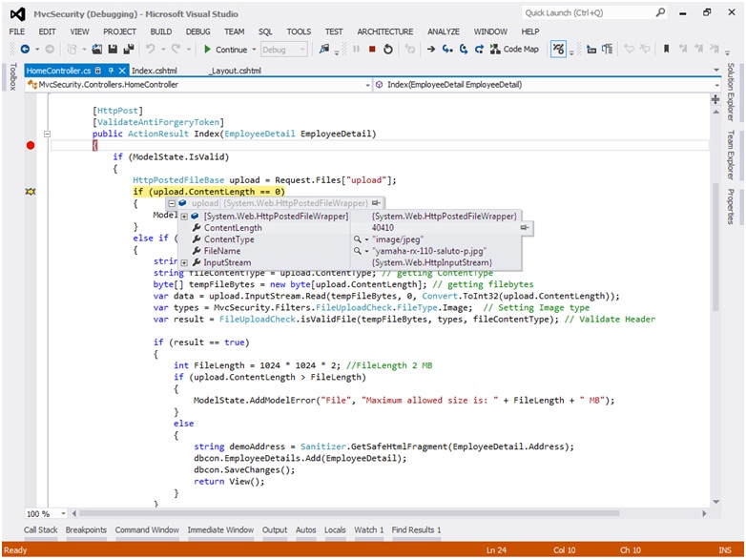Pin the HomeController.cs tab
Image resolution: width=746 pixels, height=560 pixels.
pos(111,71)
